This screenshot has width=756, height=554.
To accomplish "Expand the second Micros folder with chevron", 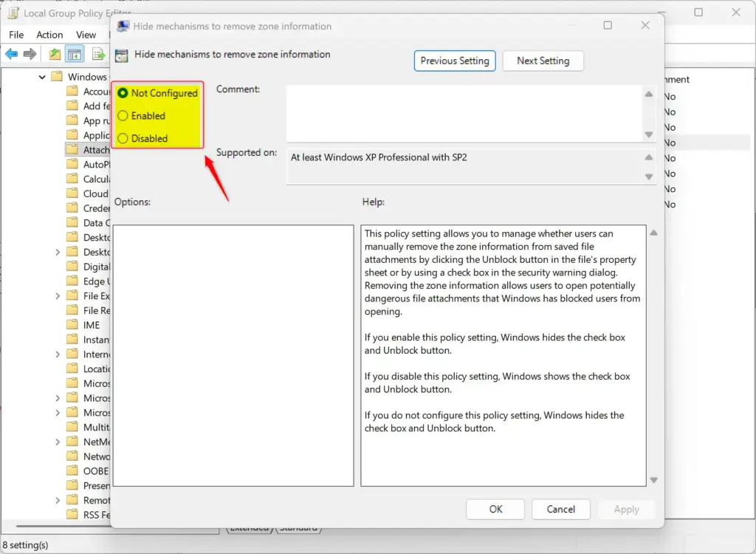I will pyautogui.click(x=58, y=413).
